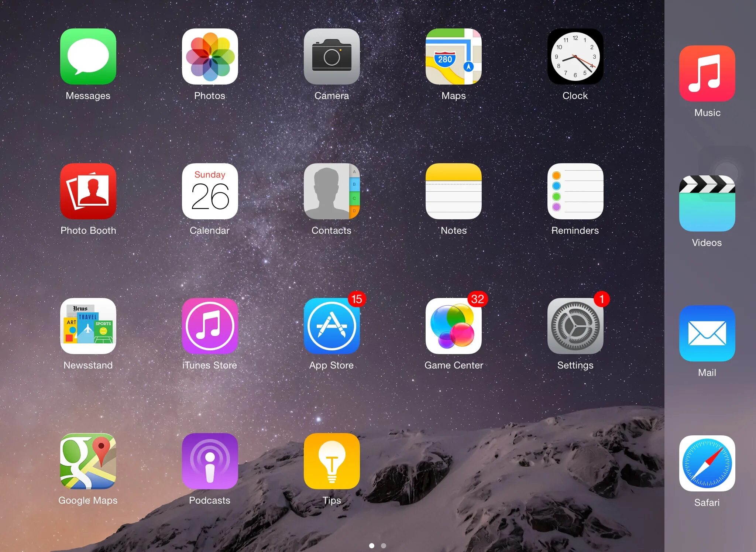Tap the "Newsstand" label text
Viewport: 756px width, 552px height.
pyautogui.click(x=88, y=365)
